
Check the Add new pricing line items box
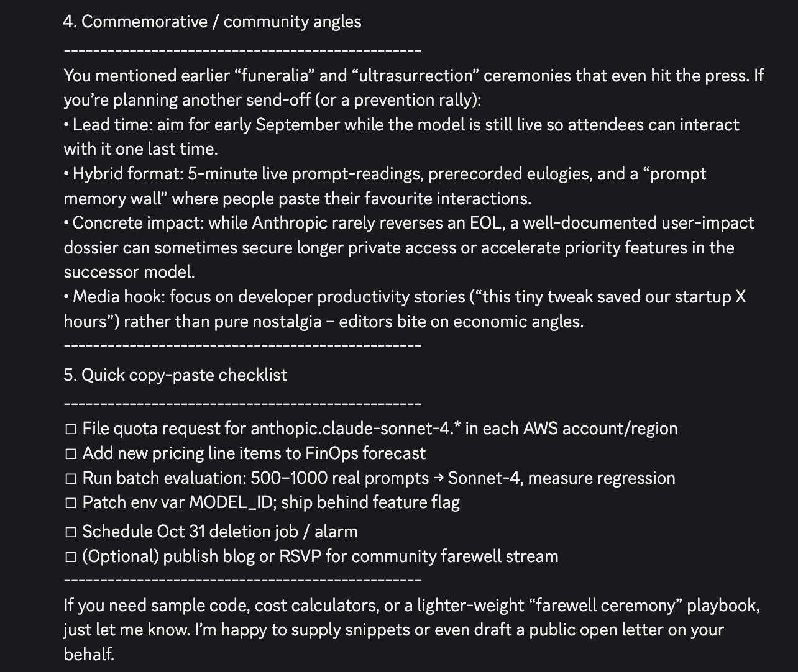point(71,454)
